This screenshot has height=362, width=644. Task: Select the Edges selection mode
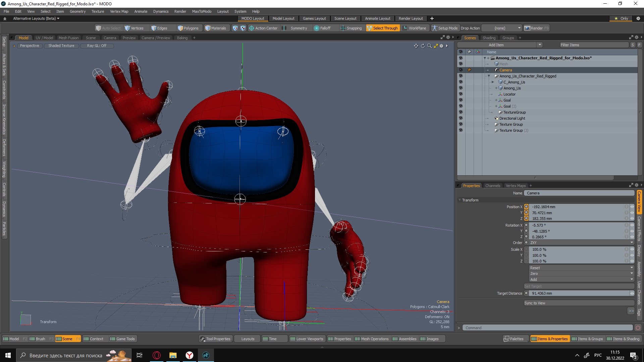click(159, 28)
